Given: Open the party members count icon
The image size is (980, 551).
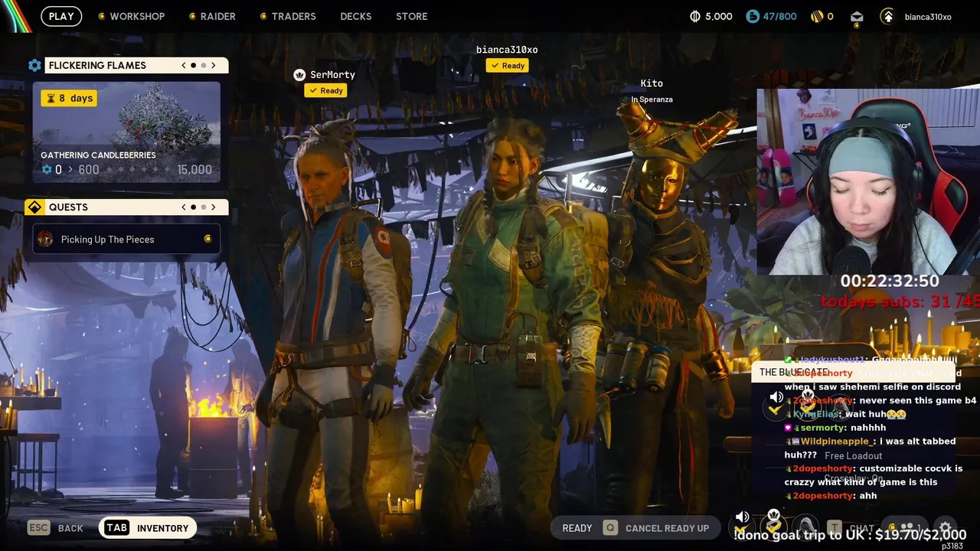Looking at the screenshot, I should point(906,528).
